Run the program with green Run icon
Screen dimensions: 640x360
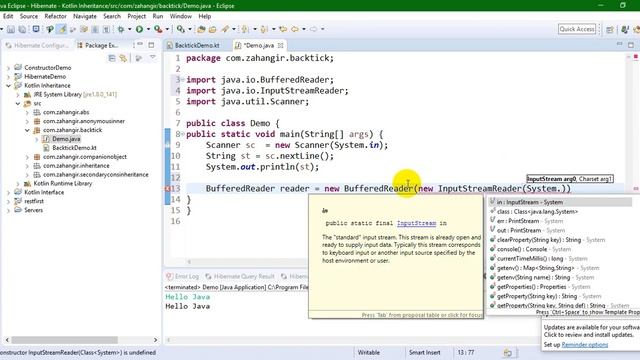pyautogui.click(x=140, y=29)
